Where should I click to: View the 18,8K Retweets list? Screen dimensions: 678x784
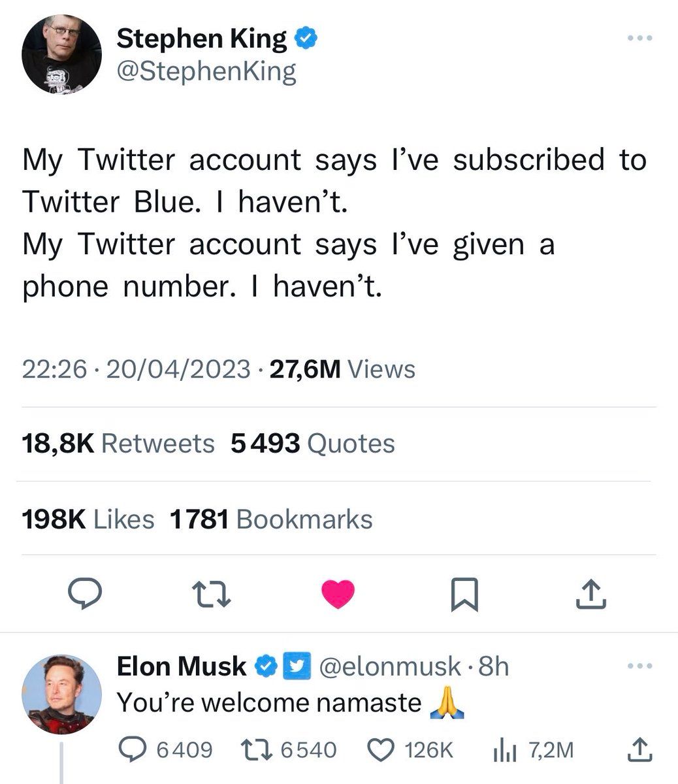pyautogui.click(x=118, y=444)
